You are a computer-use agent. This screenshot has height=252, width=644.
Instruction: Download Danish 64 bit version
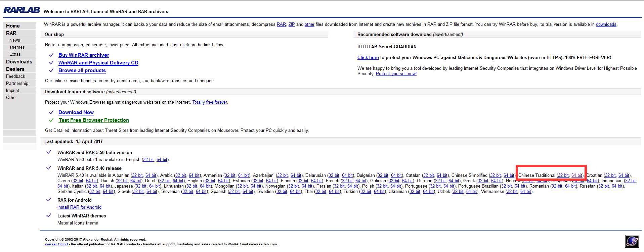click(x=136, y=181)
